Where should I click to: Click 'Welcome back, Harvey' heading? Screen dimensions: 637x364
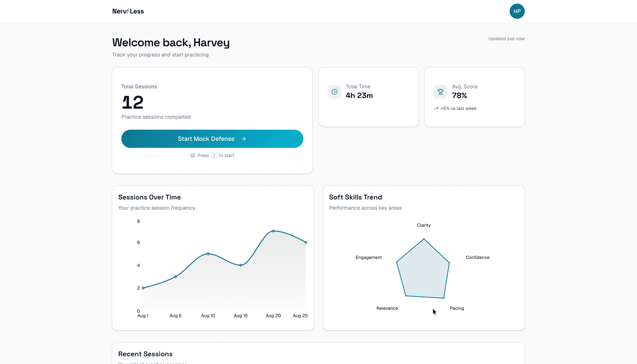click(171, 42)
